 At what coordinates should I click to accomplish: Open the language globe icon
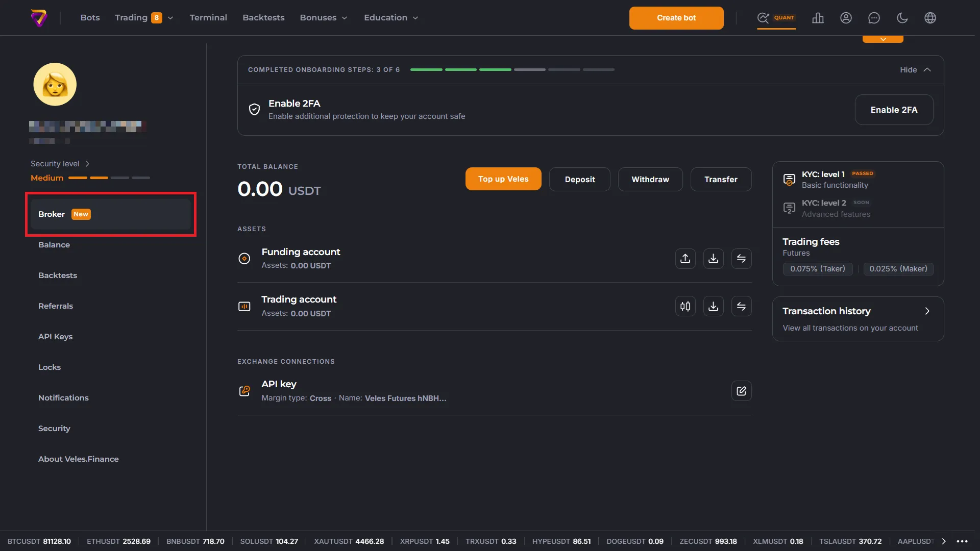[x=930, y=18]
